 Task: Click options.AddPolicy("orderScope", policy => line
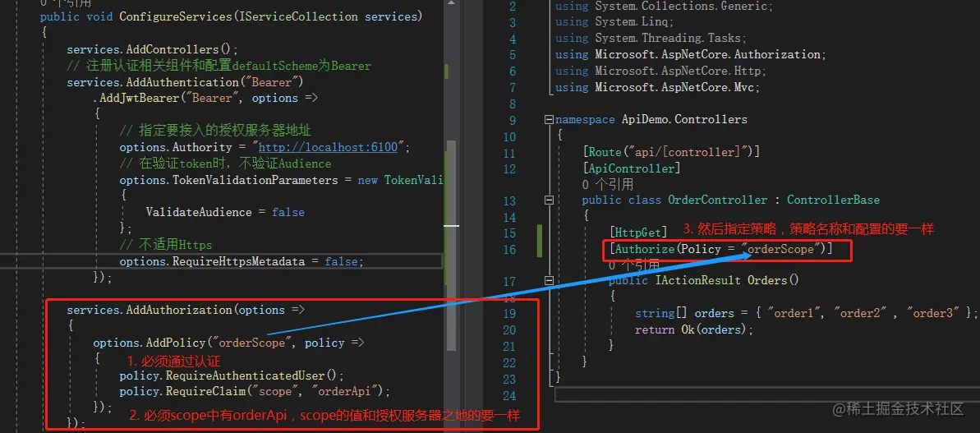[228, 343]
